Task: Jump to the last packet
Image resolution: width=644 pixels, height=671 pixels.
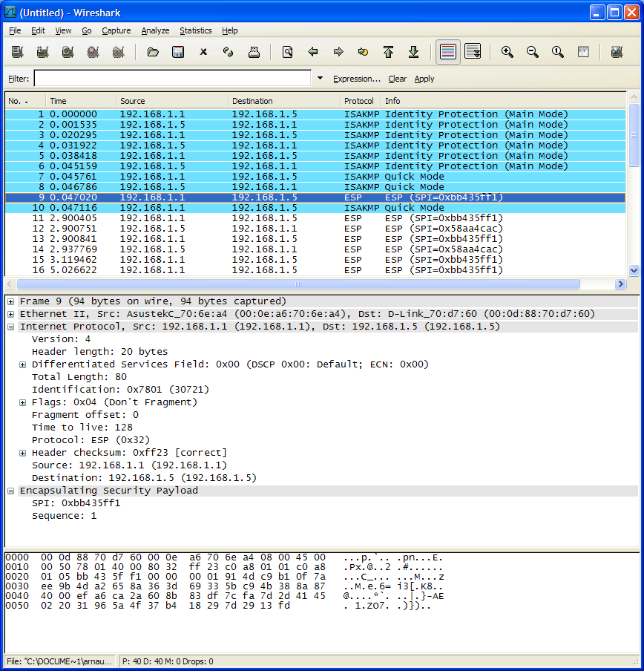Action: point(413,52)
